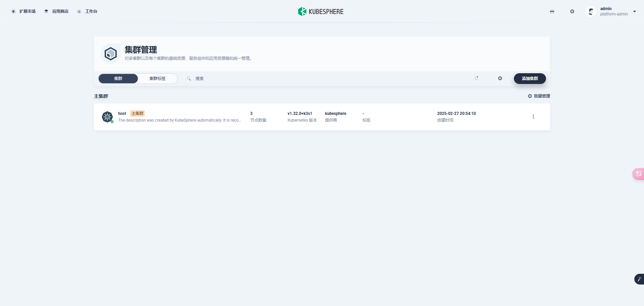Open the Workbench (工作台) menu

(87, 11)
